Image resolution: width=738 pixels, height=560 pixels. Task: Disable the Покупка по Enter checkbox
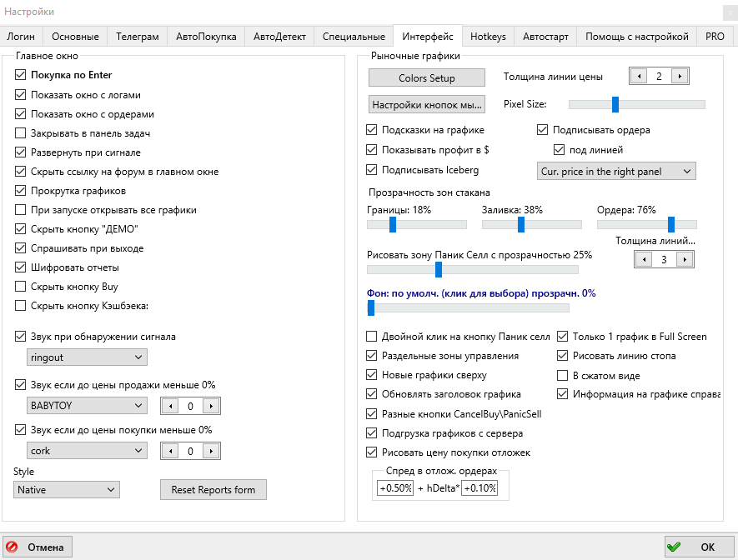point(21,75)
